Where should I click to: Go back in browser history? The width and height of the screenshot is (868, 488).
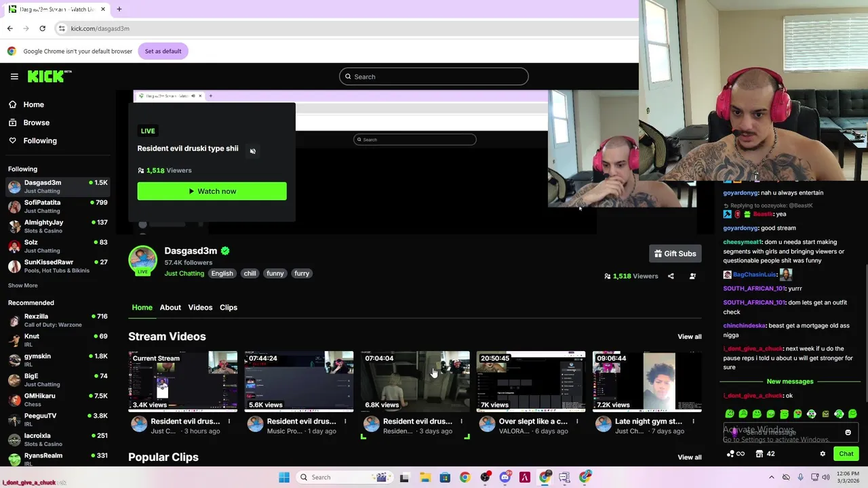(9, 28)
